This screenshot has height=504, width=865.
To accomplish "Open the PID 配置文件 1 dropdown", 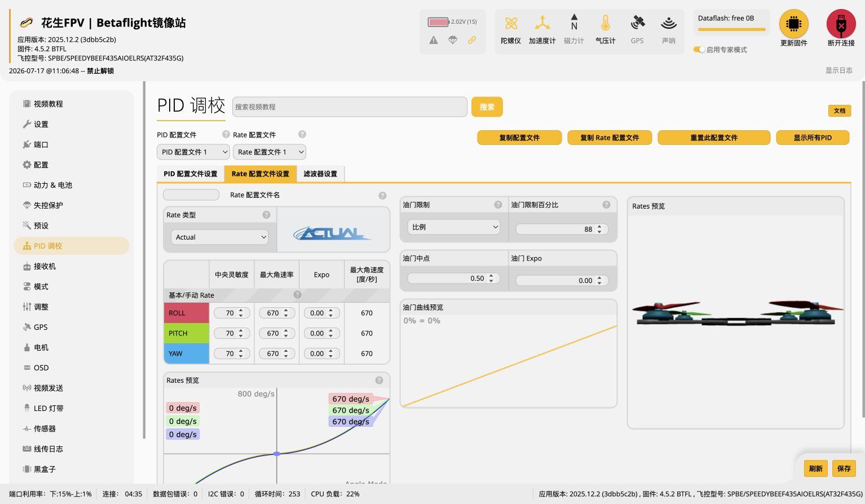I will [x=193, y=152].
